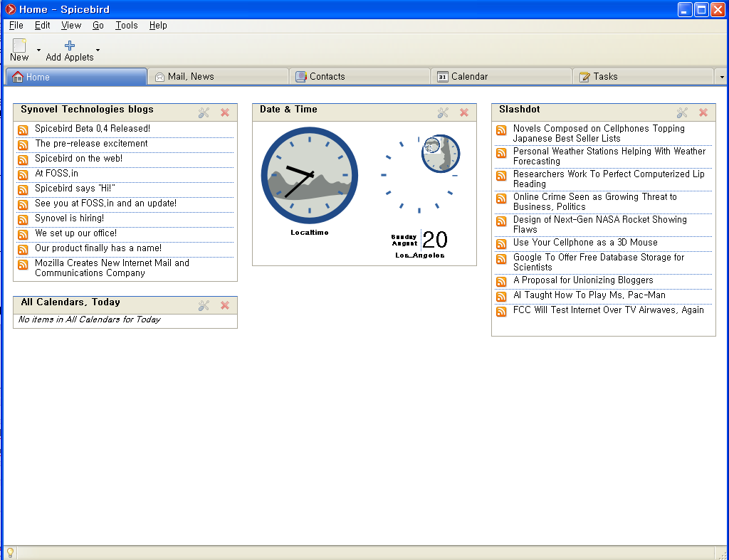Click the Spicebird logo in title bar
Image resolution: width=729 pixels, height=560 pixels.
pyautogui.click(x=10, y=9)
